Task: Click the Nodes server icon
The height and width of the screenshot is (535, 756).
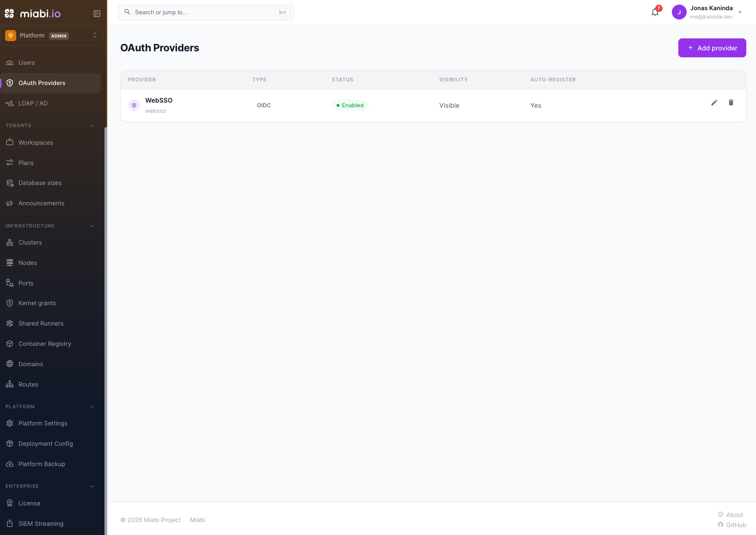Action: pyautogui.click(x=10, y=263)
